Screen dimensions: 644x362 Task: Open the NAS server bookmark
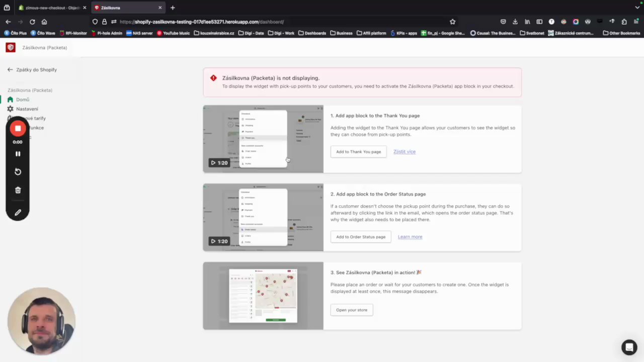click(139, 33)
